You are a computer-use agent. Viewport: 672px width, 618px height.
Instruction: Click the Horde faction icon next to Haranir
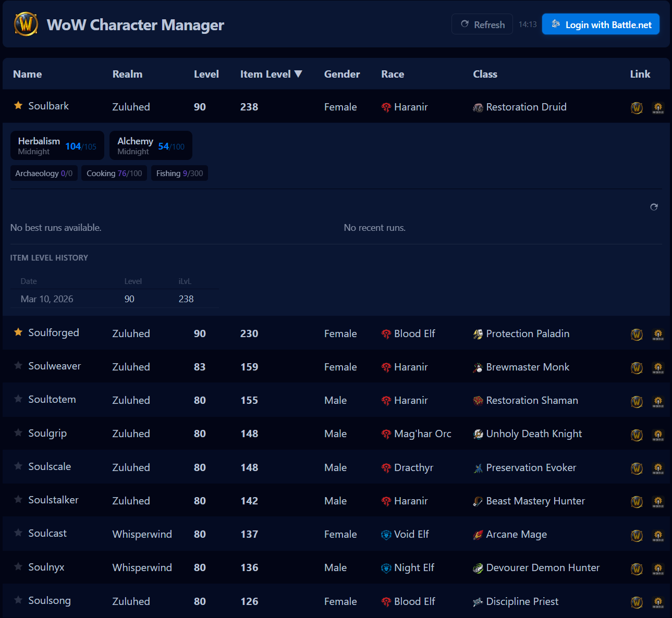pos(386,107)
